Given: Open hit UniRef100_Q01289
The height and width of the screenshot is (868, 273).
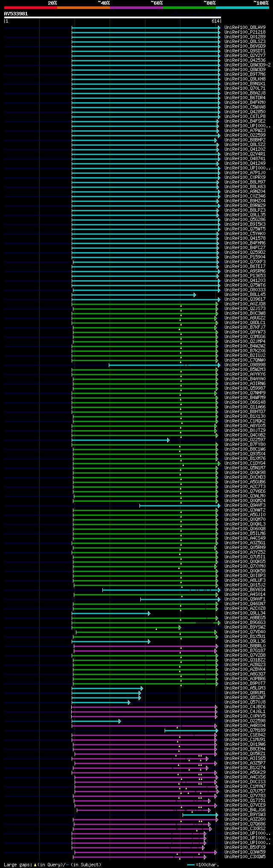Looking at the screenshot, I should point(245,37).
